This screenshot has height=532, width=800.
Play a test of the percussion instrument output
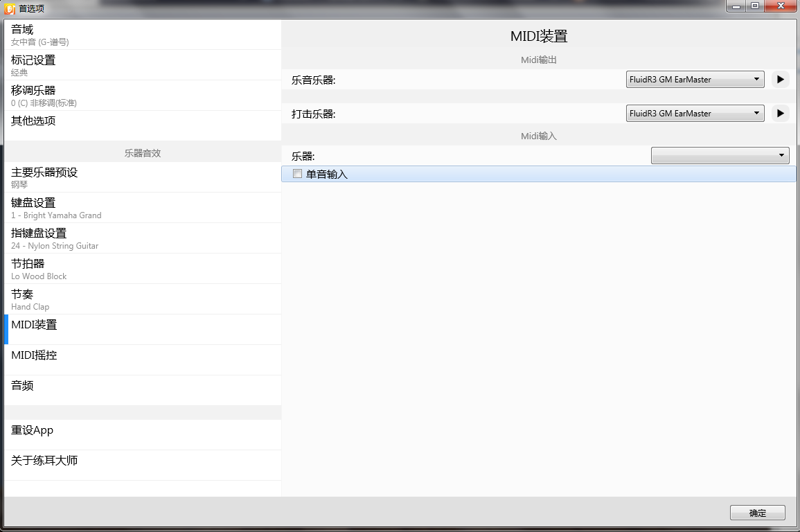pos(779,113)
